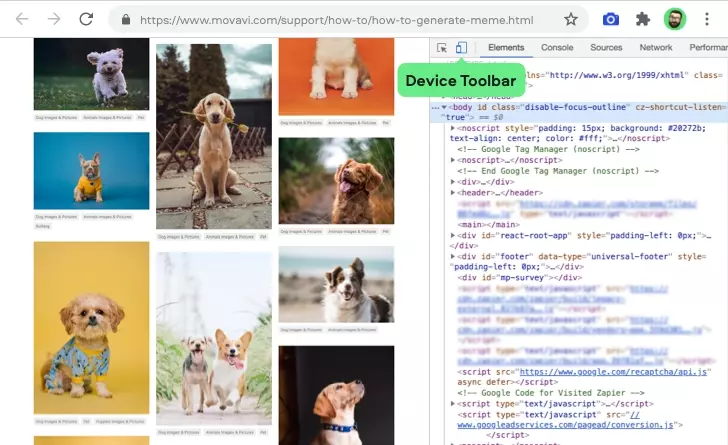Expand the footer div node

pyautogui.click(x=453, y=256)
